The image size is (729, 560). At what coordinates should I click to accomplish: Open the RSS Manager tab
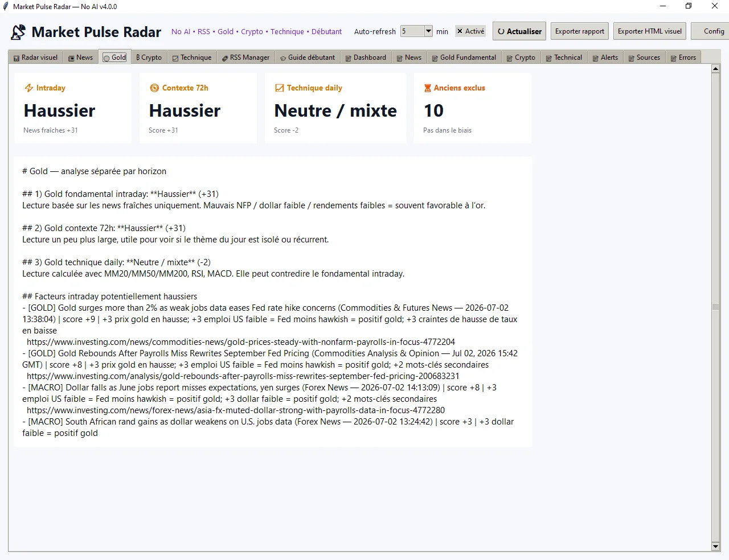coord(245,57)
